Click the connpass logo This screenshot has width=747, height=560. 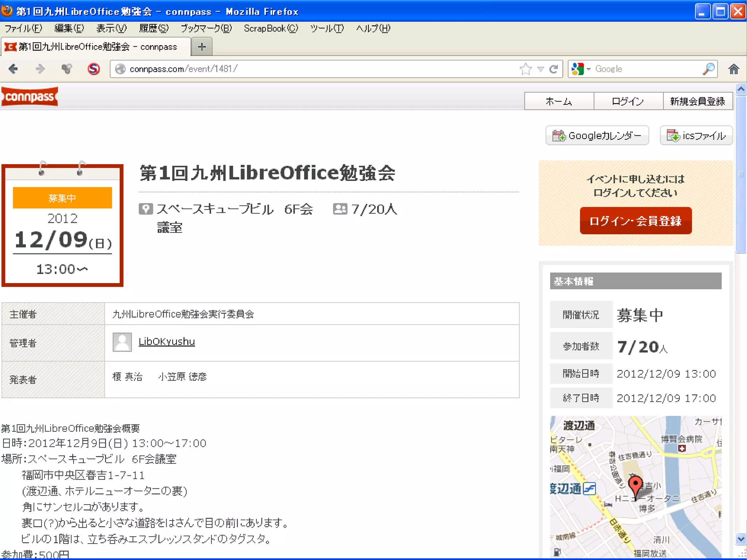[x=30, y=97]
